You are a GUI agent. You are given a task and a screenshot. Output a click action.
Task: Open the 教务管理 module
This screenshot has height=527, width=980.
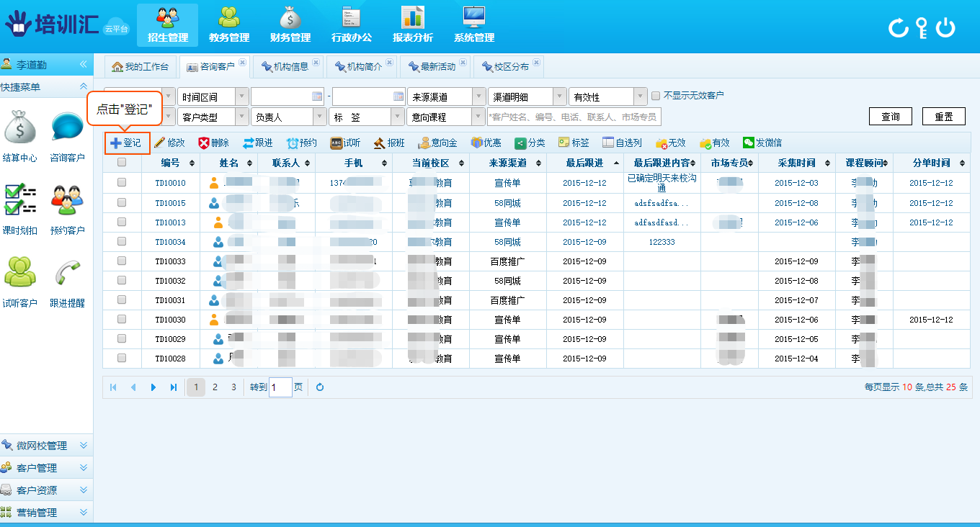(x=229, y=25)
